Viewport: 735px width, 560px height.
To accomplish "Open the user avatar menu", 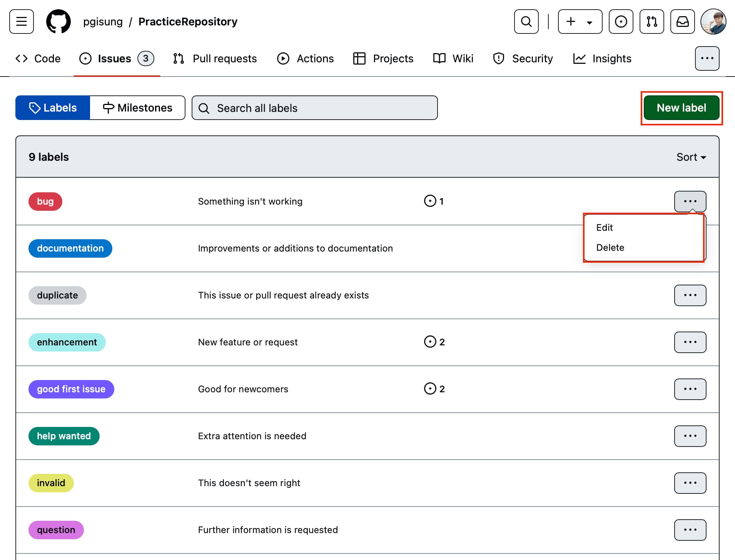I will point(713,22).
